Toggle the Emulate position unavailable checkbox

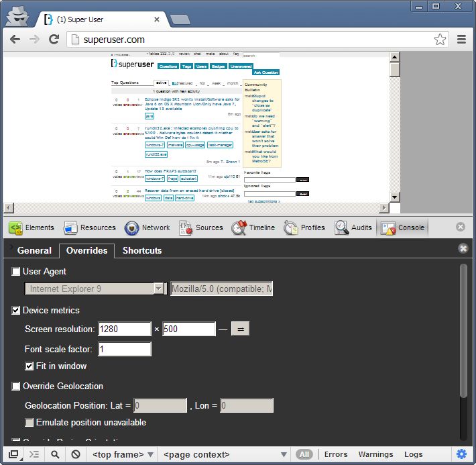[29, 423]
